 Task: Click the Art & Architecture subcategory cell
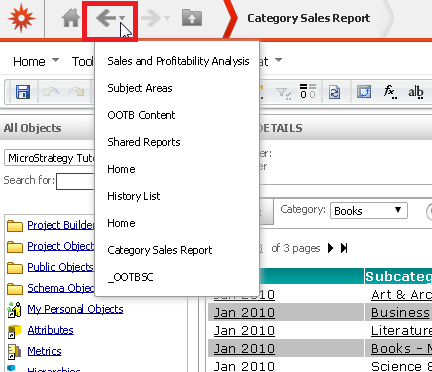(x=401, y=294)
